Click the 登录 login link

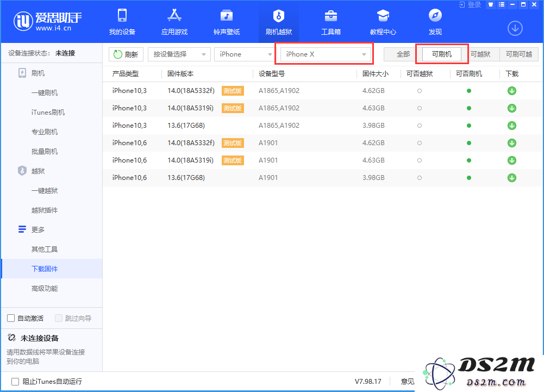point(474,4)
